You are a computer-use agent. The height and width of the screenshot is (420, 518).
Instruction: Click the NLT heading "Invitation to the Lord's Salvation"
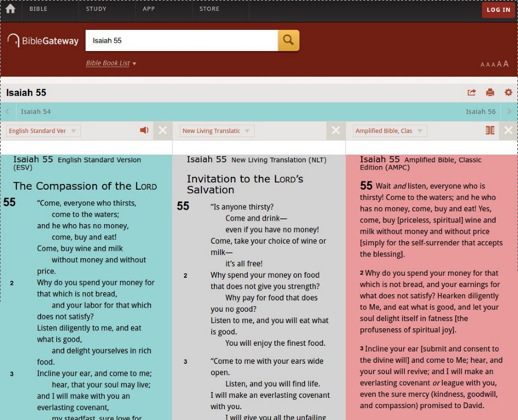click(x=245, y=184)
